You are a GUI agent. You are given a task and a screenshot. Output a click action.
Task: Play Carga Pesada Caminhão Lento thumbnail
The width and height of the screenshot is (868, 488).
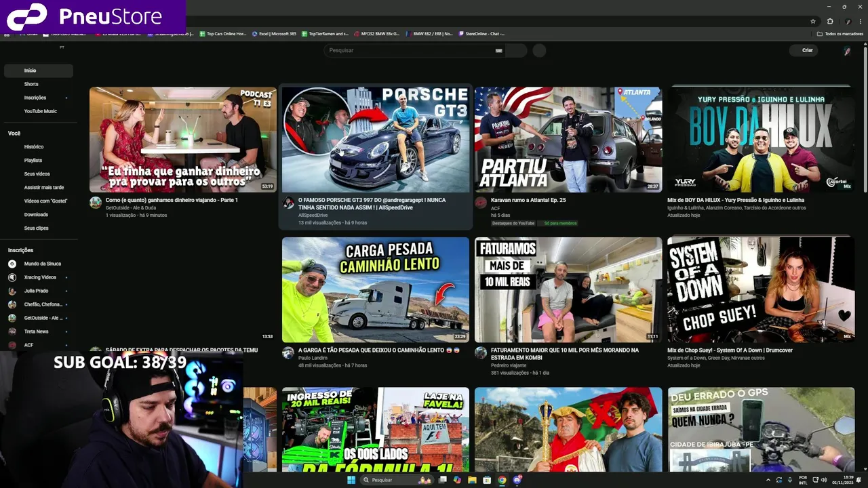pyautogui.click(x=376, y=289)
